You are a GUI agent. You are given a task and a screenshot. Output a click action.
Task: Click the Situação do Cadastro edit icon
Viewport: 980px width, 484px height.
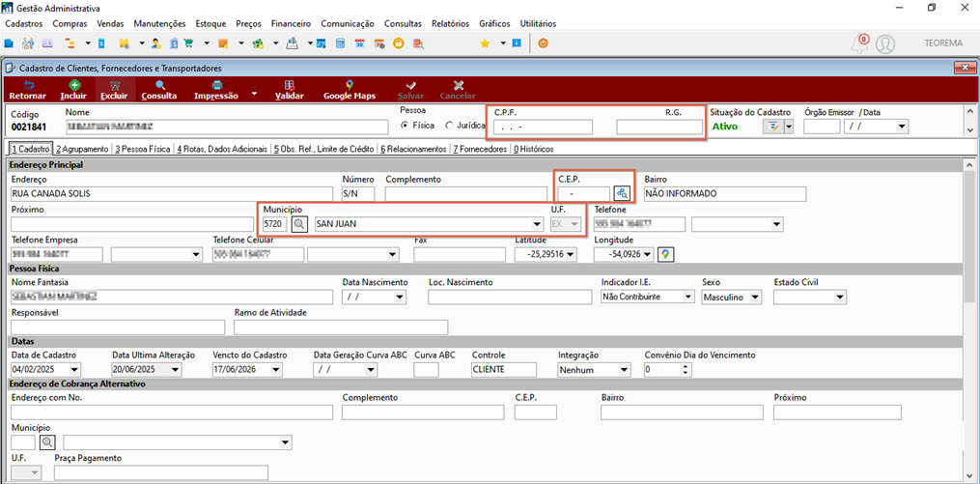tap(773, 127)
